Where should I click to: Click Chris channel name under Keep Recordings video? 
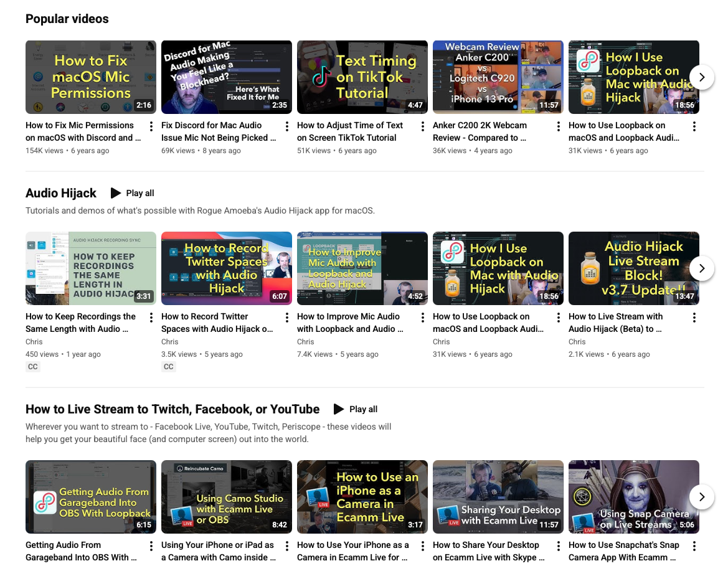[34, 342]
